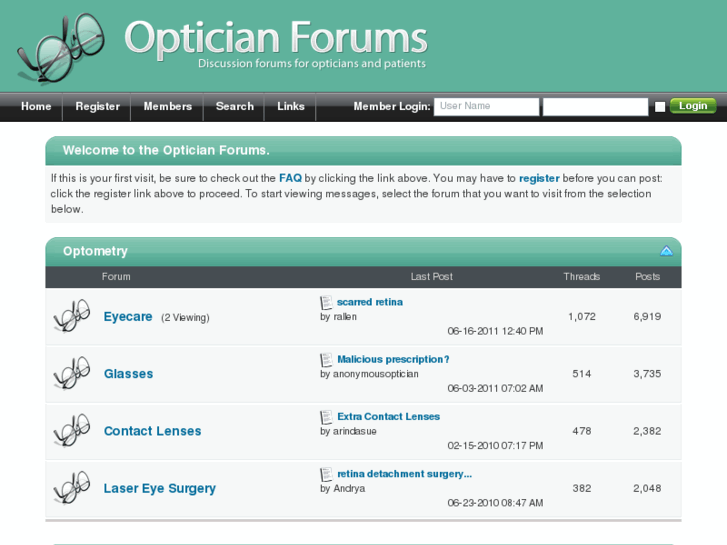Viewport: 727px width, 545px height.
Task: Click Eyecare thread count 1,072
Action: 582,317
